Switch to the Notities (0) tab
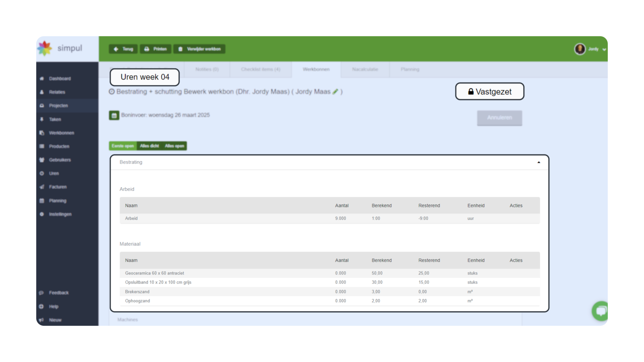Image resolution: width=644 pixels, height=362 pixels. click(207, 69)
